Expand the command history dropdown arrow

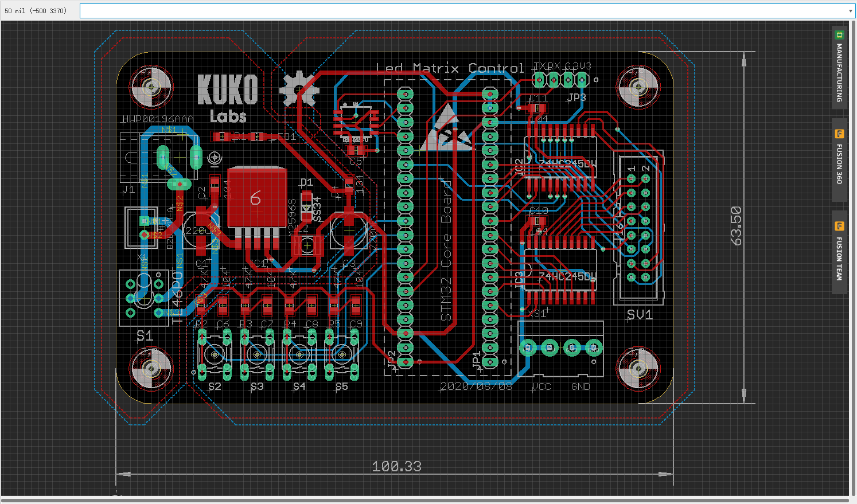[851, 11]
